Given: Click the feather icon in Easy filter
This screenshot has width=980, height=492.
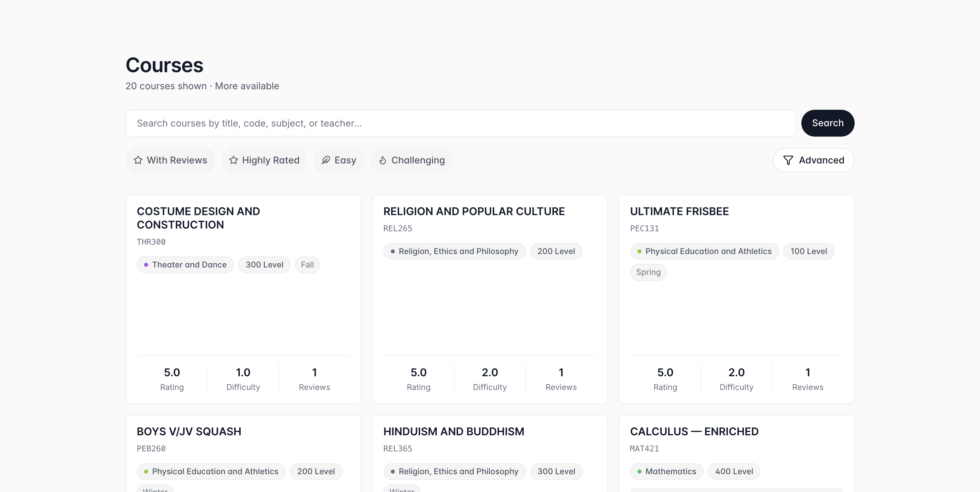Looking at the screenshot, I should click(326, 160).
